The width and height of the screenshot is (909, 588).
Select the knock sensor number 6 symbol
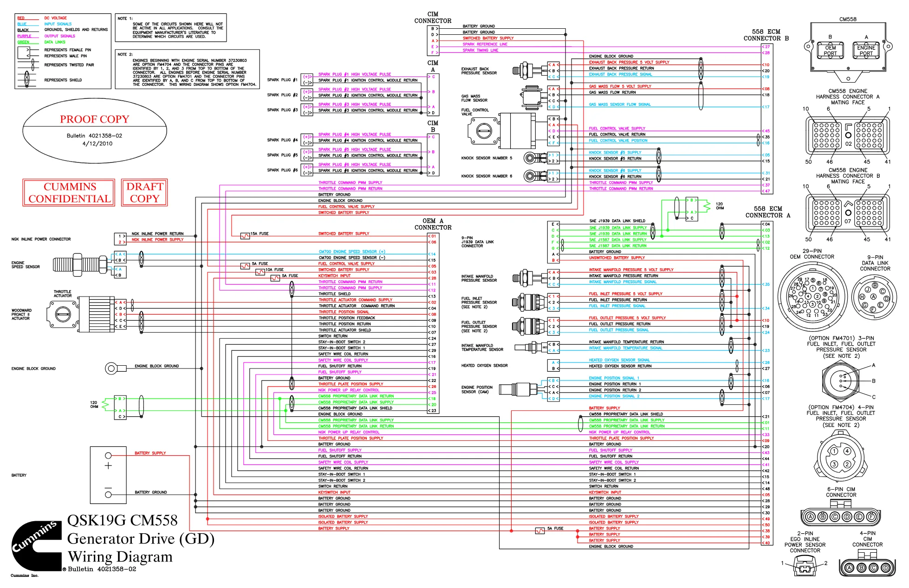535,176
